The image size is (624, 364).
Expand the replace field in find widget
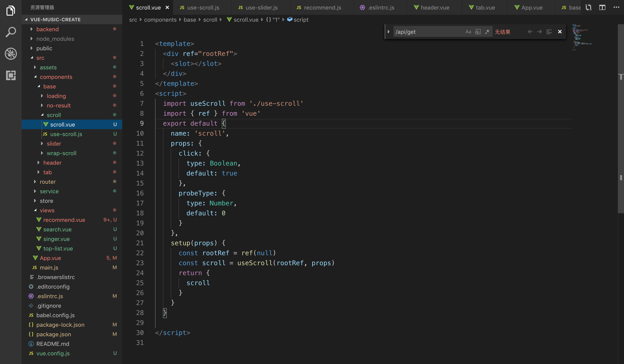point(388,32)
